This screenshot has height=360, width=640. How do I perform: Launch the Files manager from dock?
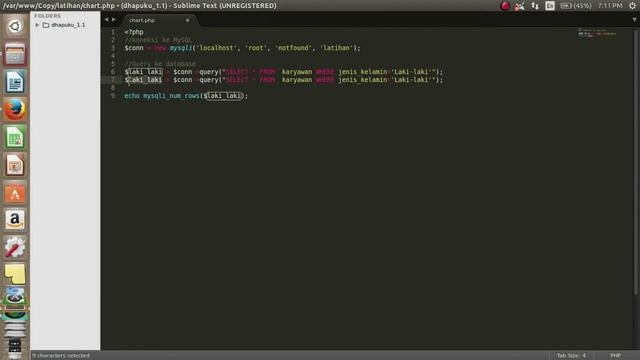[15, 54]
